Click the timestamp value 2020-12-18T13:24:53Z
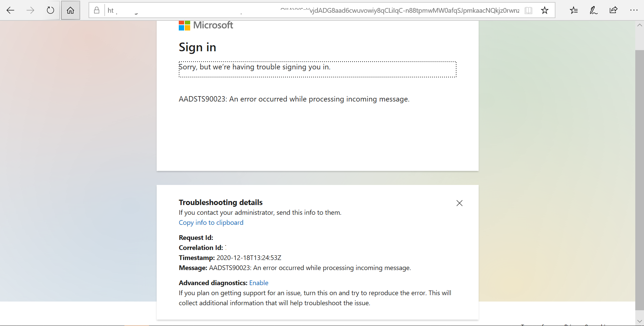 pos(249,258)
